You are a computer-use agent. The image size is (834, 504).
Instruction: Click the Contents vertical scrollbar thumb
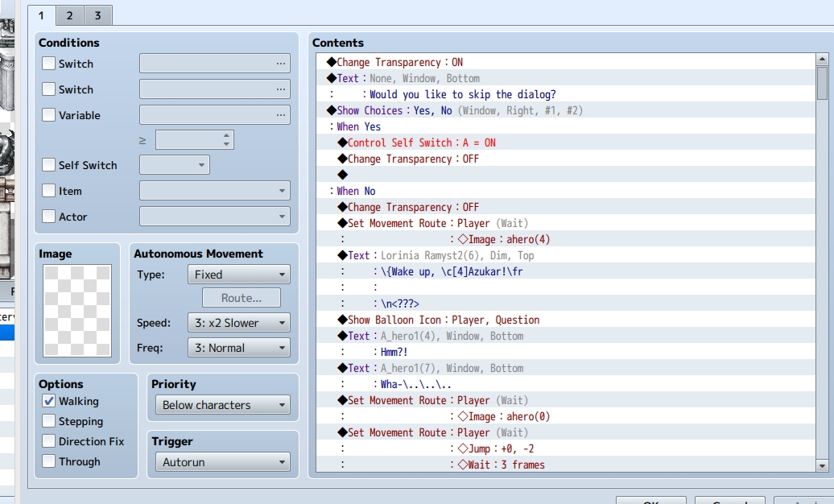(822, 82)
